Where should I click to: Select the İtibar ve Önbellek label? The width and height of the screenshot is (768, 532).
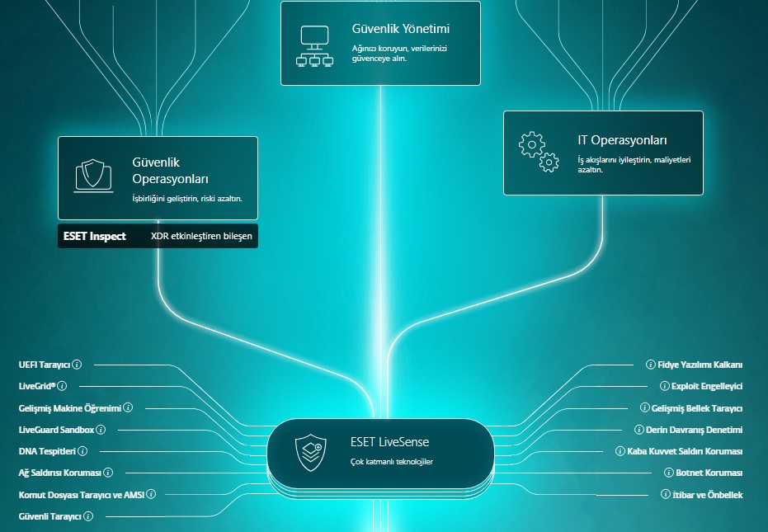click(707, 495)
